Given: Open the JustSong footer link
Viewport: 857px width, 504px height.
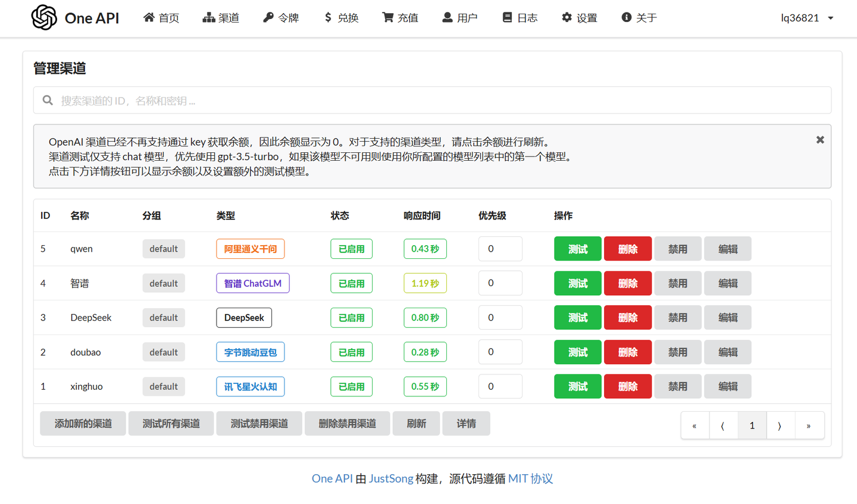Looking at the screenshot, I should 390,478.
